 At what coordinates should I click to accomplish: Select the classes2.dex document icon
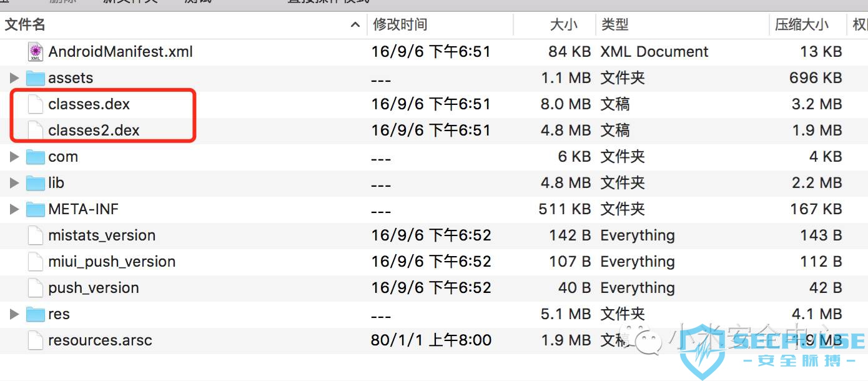point(36,131)
